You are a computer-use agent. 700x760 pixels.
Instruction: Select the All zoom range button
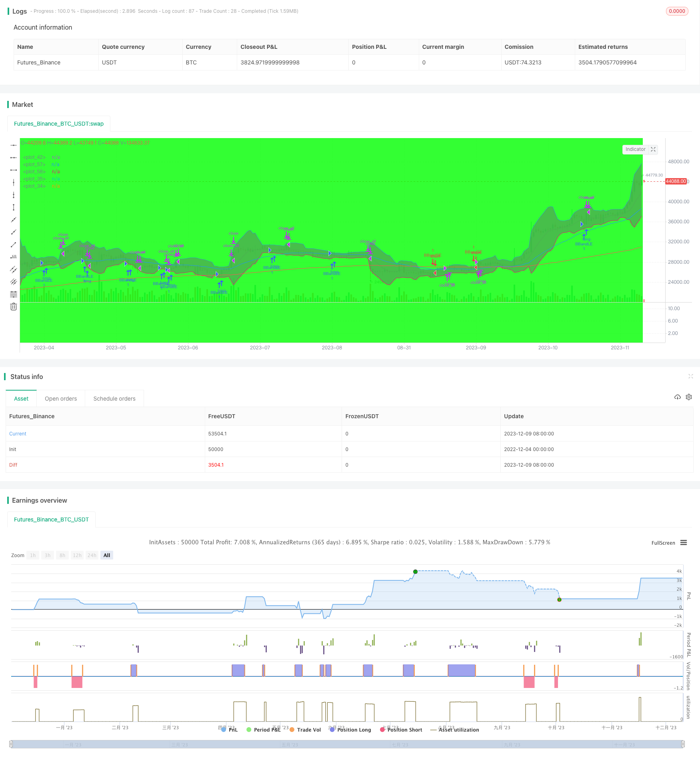point(107,555)
